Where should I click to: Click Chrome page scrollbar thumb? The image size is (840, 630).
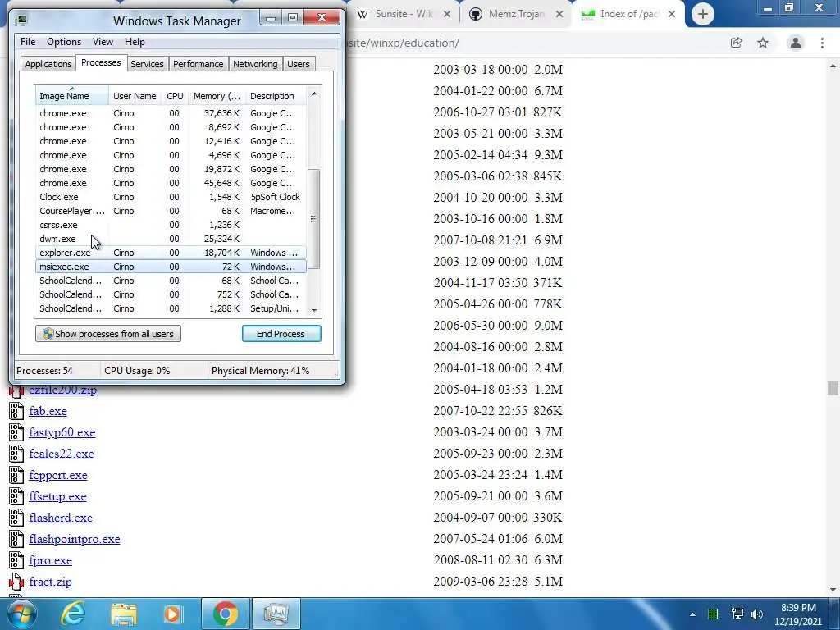point(832,388)
